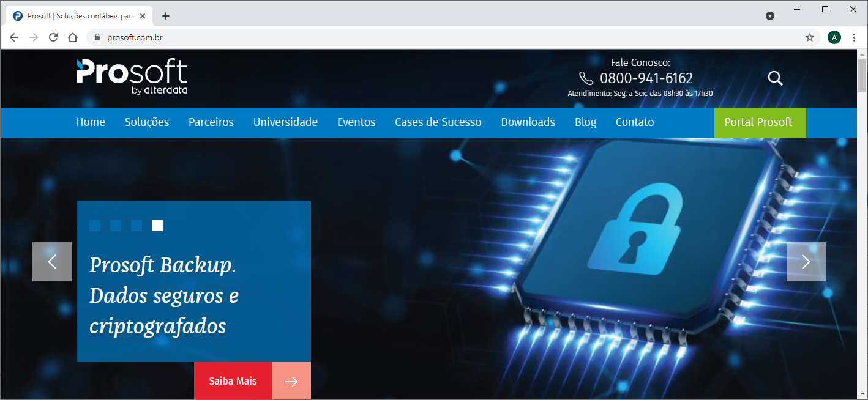Image resolution: width=868 pixels, height=400 pixels.
Task: Click the Prosoft Backup slide headline
Action: click(164, 295)
